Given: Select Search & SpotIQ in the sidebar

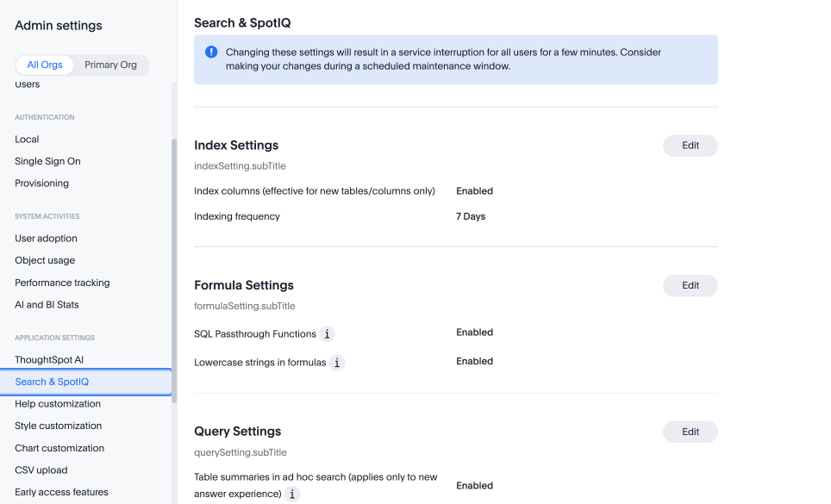Looking at the screenshot, I should (x=52, y=382).
